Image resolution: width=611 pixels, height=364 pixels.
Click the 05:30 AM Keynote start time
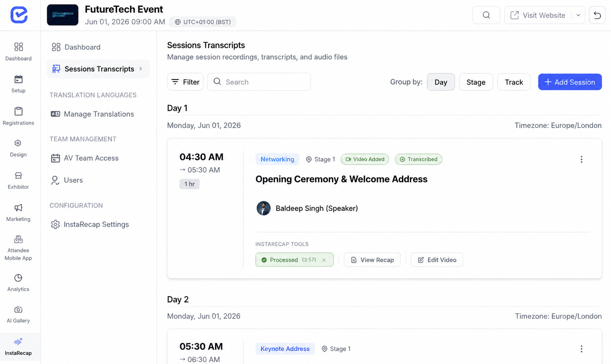tap(201, 346)
